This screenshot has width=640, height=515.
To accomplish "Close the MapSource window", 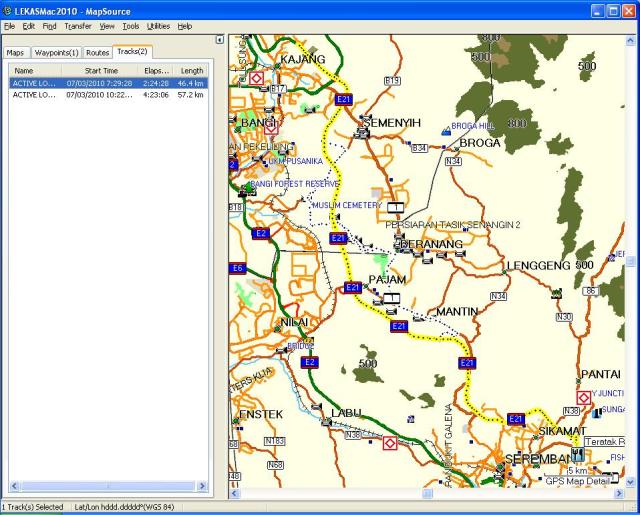I will pyautogui.click(x=629, y=11).
